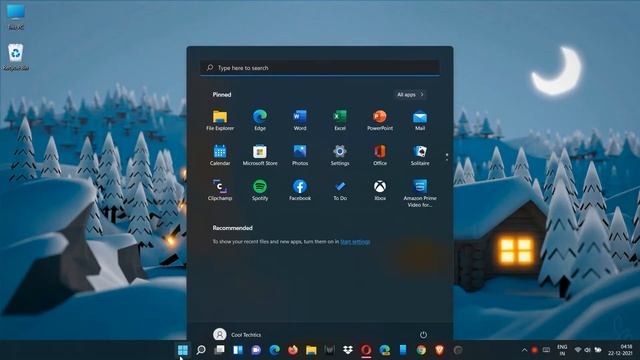Image resolution: width=640 pixels, height=360 pixels.
Task: Launch Teams Chat on the taskbar
Action: click(256, 350)
